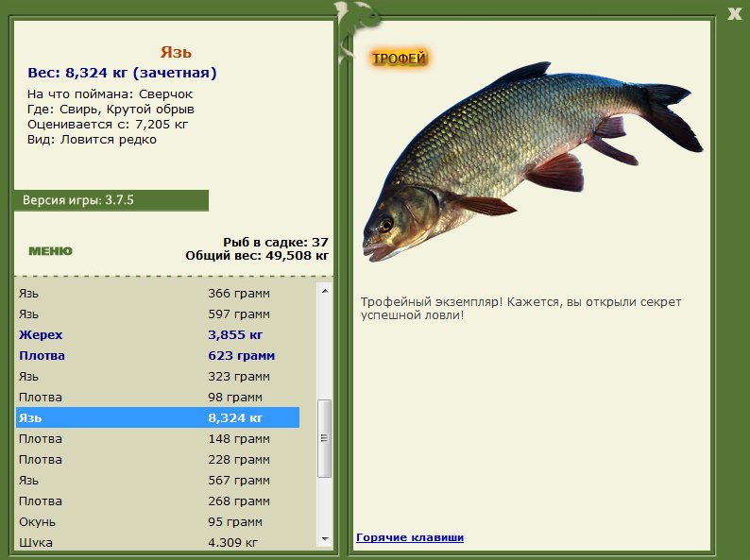
Task: Click the На что поймана: Сверчок line
Action: (x=110, y=94)
